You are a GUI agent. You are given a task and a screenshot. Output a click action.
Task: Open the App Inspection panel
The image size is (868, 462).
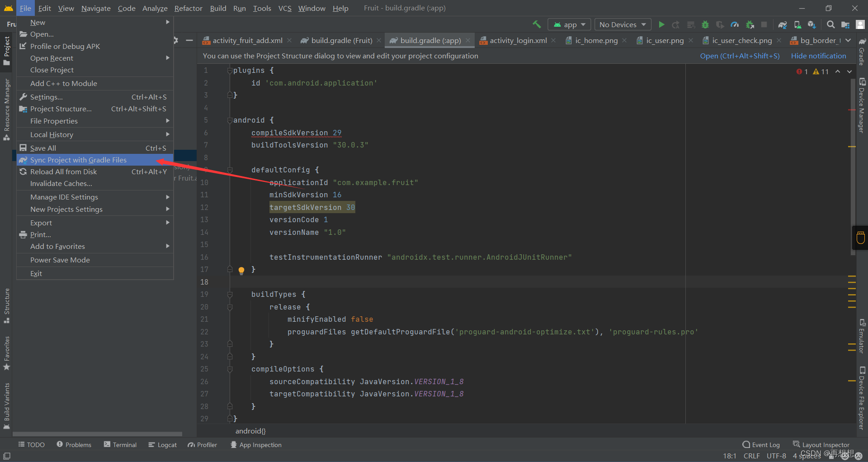[256, 445]
